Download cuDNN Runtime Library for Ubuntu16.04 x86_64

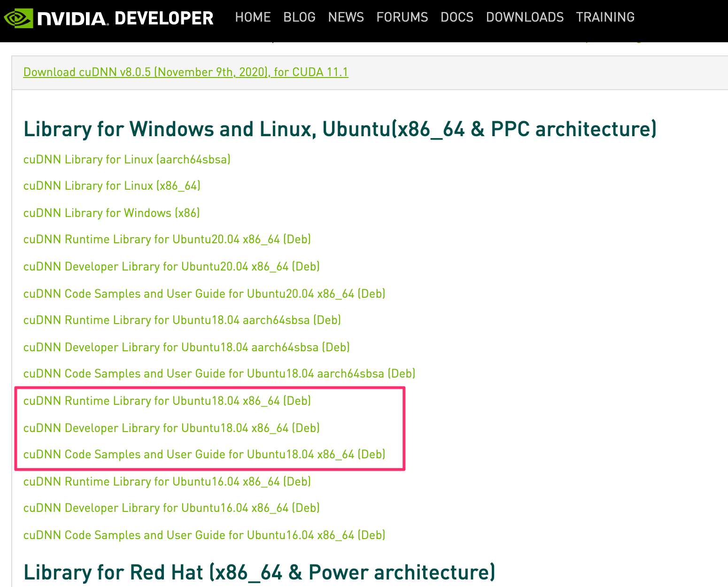tap(167, 482)
